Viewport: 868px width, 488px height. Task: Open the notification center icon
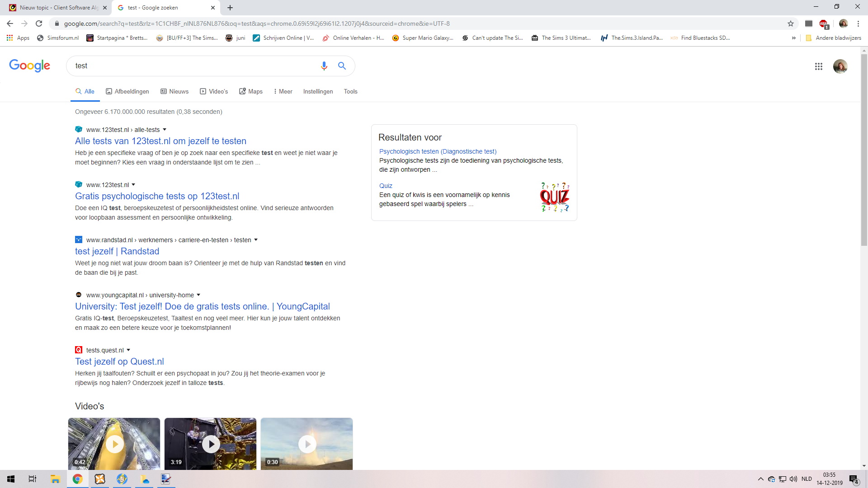854,479
